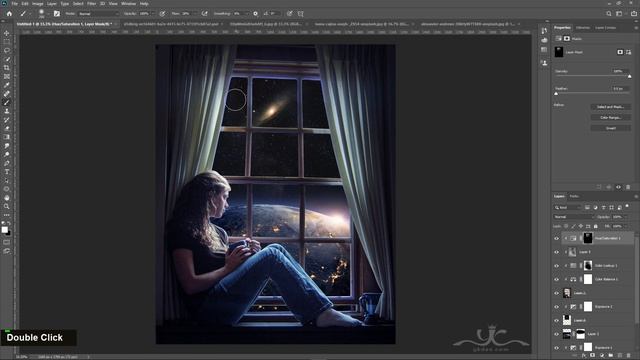The image size is (640, 360).
Task: Select the Move tool
Action: coord(7,33)
